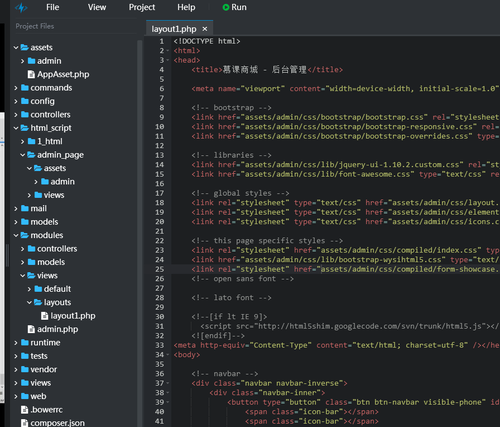Click the vendor folder icon
The width and height of the screenshot is (500, 427).
[25, 369]
